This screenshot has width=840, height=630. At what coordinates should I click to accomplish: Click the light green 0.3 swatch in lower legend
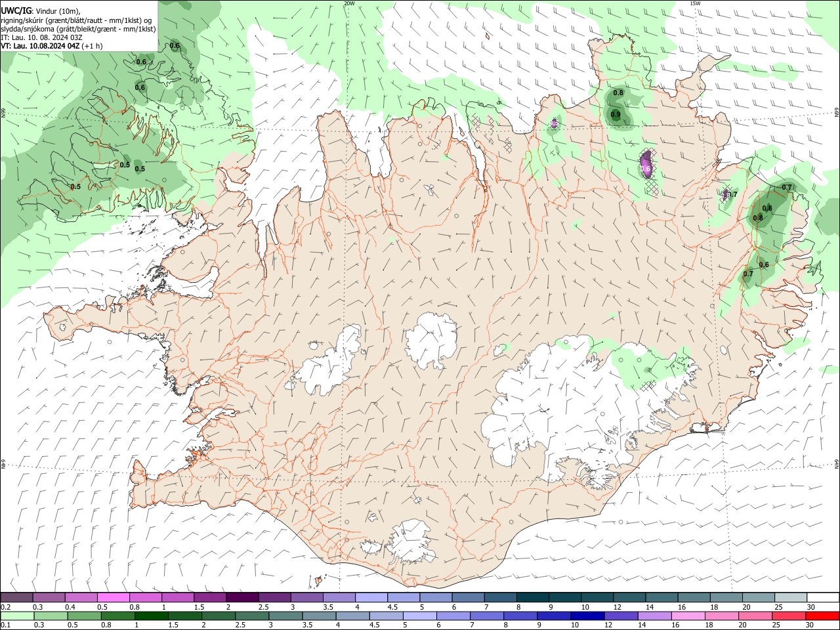click(x=51, y=616)
